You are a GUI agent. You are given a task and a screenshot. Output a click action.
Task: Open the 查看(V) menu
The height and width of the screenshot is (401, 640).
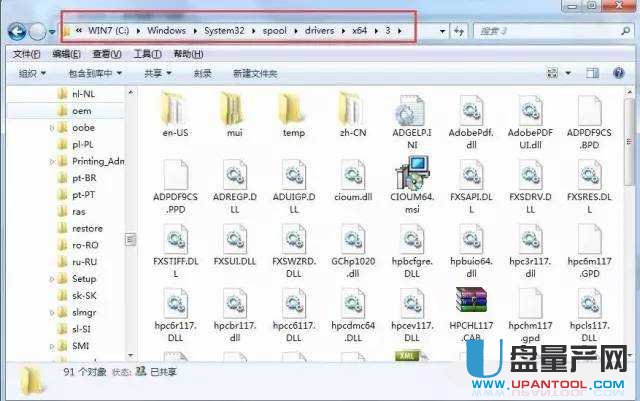(102, 53)
